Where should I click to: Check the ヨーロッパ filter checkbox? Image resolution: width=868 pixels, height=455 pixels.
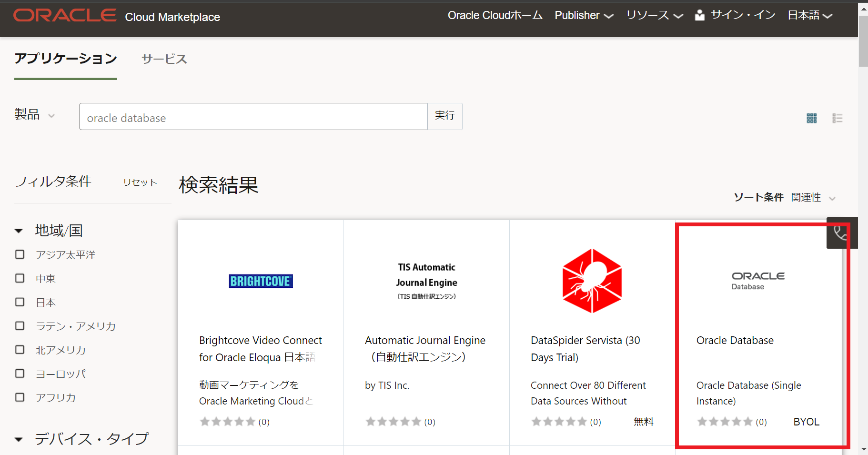point(20,374)
